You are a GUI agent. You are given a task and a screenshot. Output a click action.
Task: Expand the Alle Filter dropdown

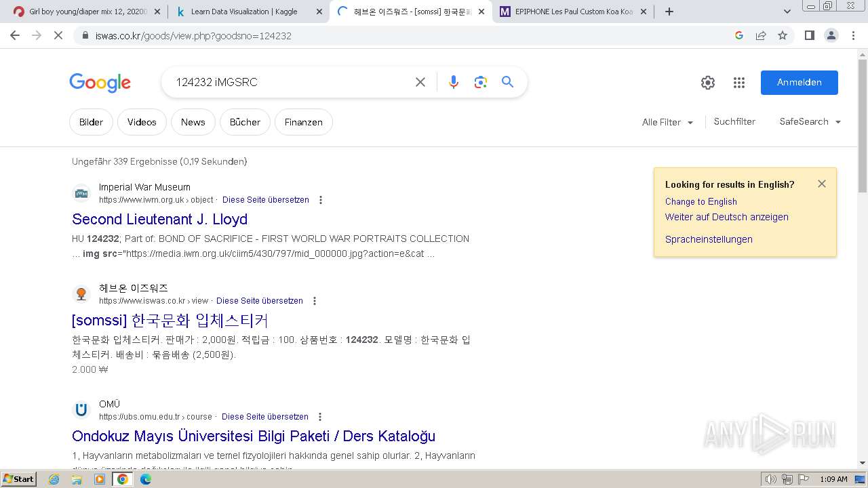668,122
